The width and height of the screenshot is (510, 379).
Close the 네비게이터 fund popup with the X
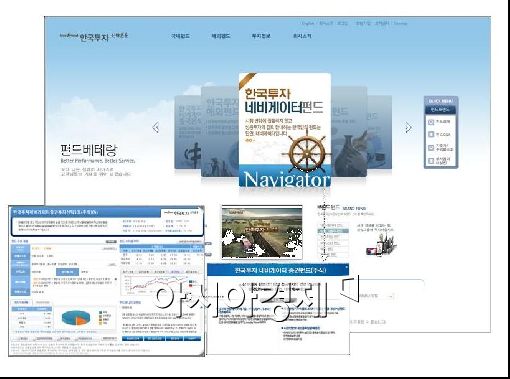pos(347,267)
